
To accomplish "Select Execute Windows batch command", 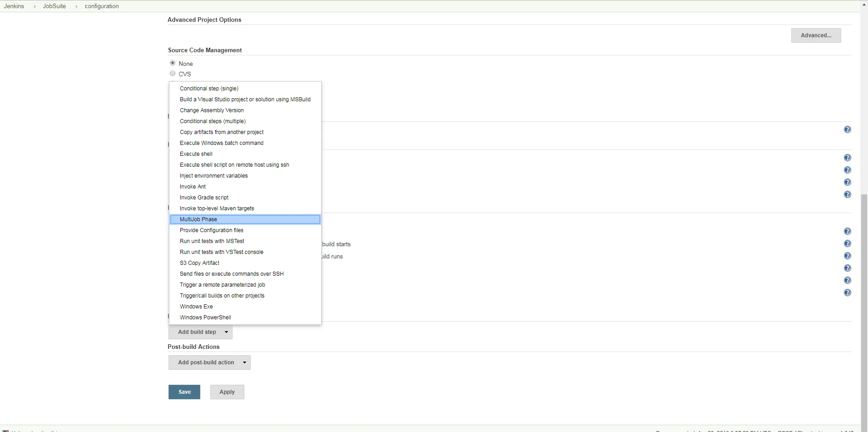I will [245, 143].
